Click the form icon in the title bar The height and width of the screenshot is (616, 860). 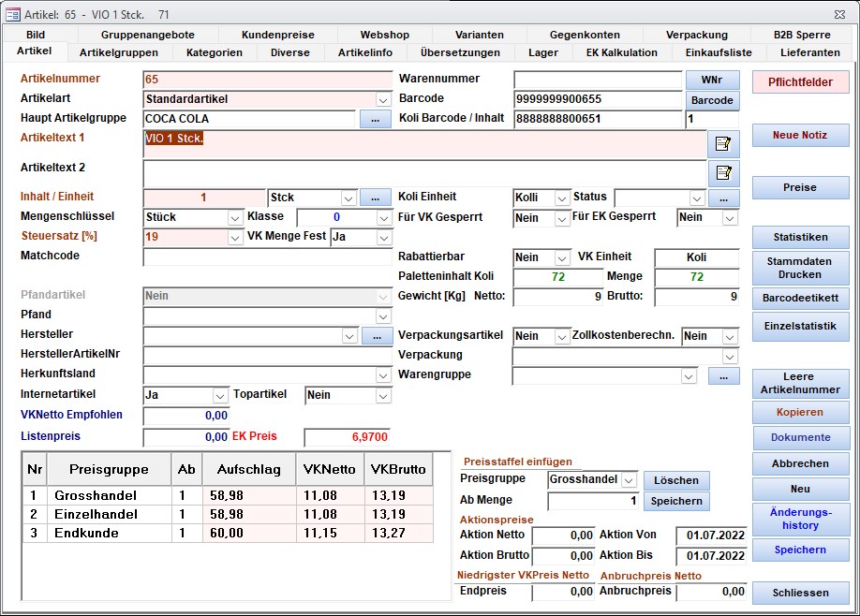tap(13, 14)
